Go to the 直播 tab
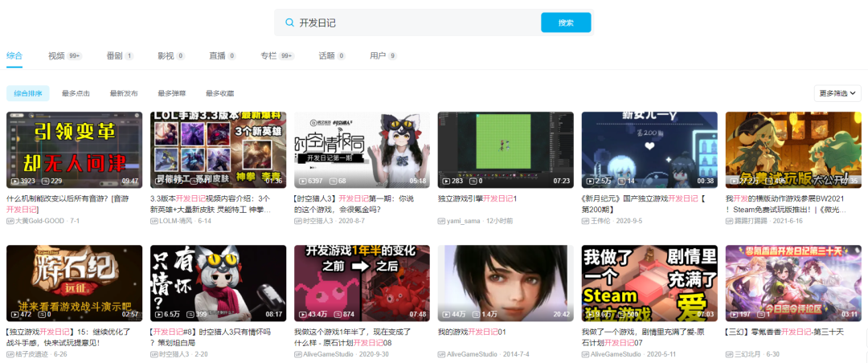 pos(223,56)
